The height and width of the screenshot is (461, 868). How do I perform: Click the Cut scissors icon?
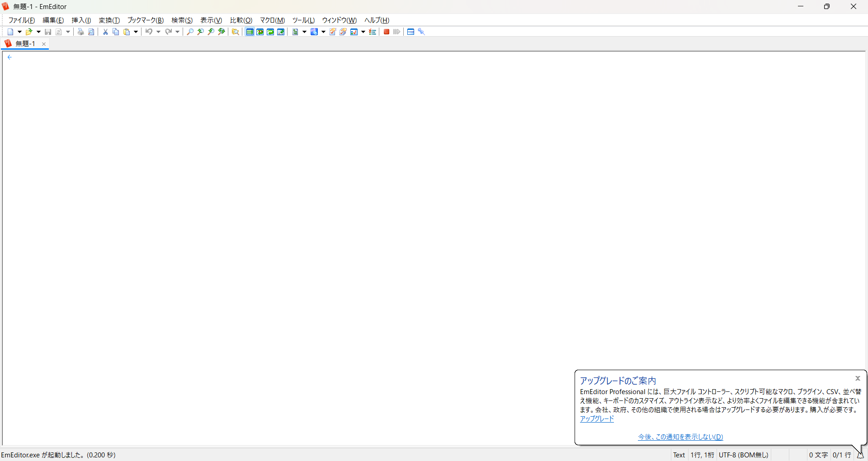tap(105, 32)
